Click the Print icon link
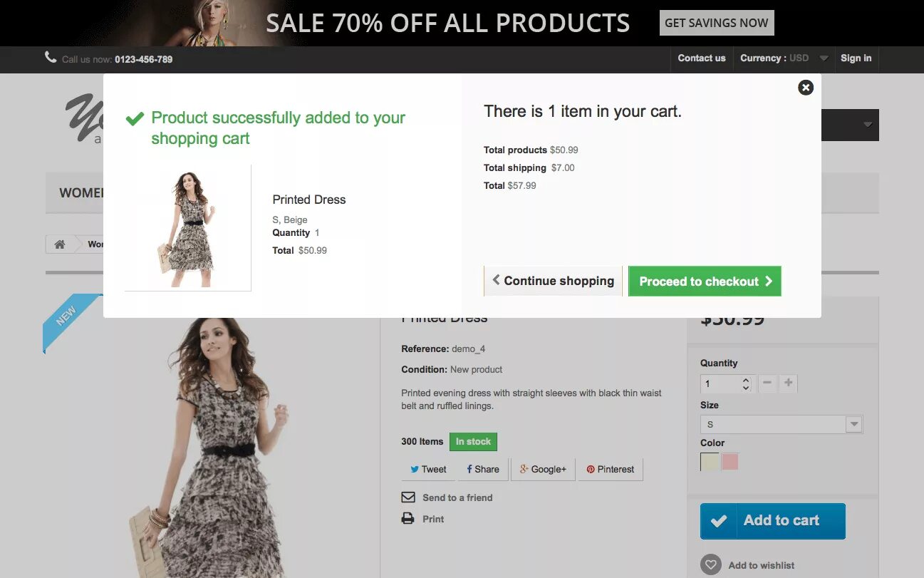This screenshot has height=578, width=924. [408, 519]
